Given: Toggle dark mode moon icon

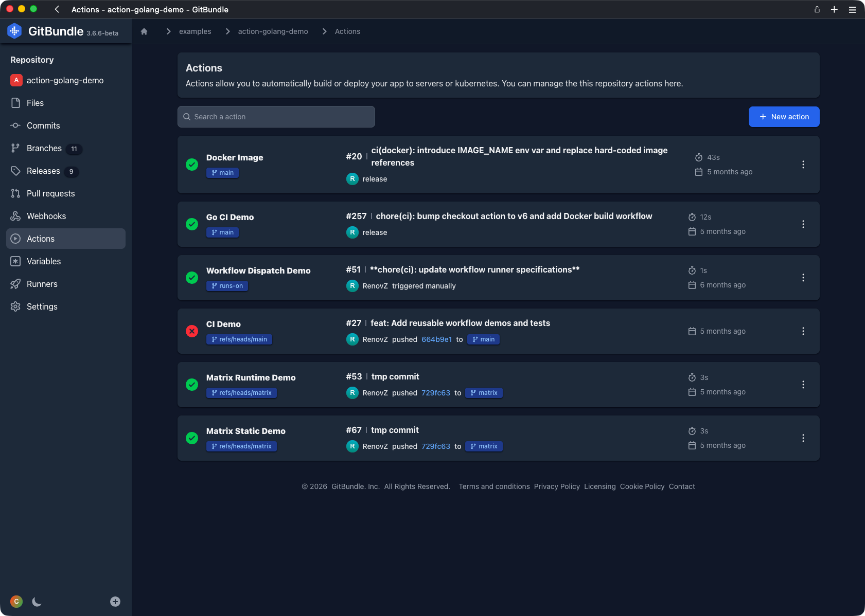Looking at the screenshot, I should tap(37, 602).
